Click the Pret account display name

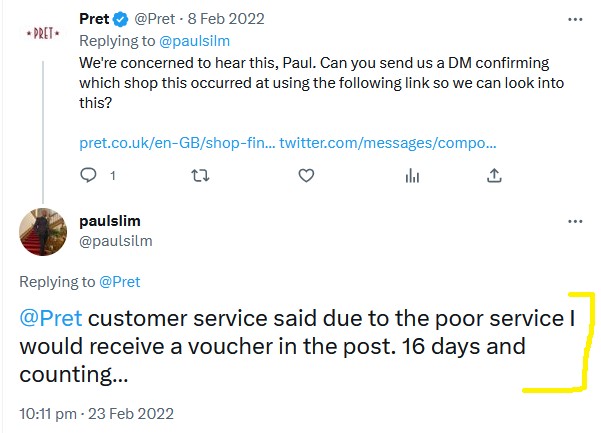click(94, 19)
